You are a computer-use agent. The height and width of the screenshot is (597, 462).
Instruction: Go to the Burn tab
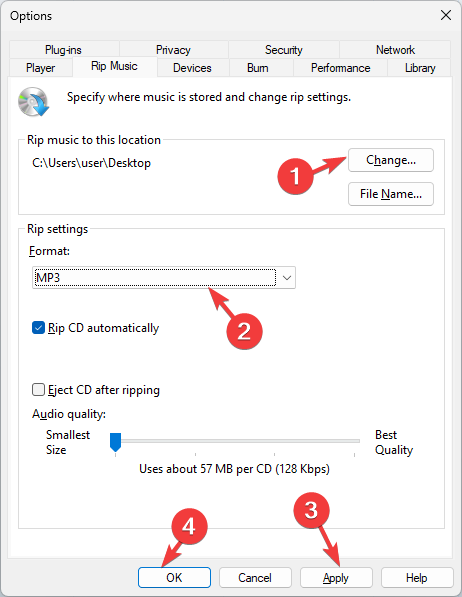pyautogui.click(x=258, y=68)
